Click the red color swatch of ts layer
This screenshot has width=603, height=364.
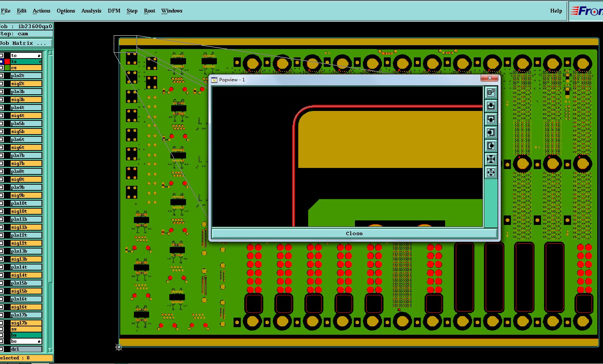click(x=7, y=62)
